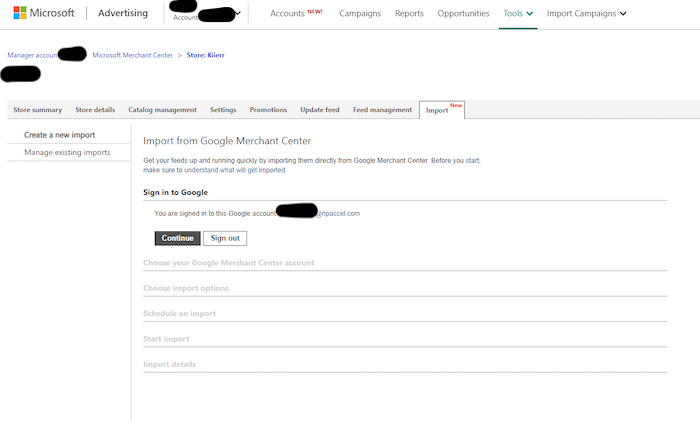Image resolution: width=700 pixels, height=421 pixels.
Task: Expand Choose your Google Merchant Center account
Action: pyautogui.click(x=229, y=263)
